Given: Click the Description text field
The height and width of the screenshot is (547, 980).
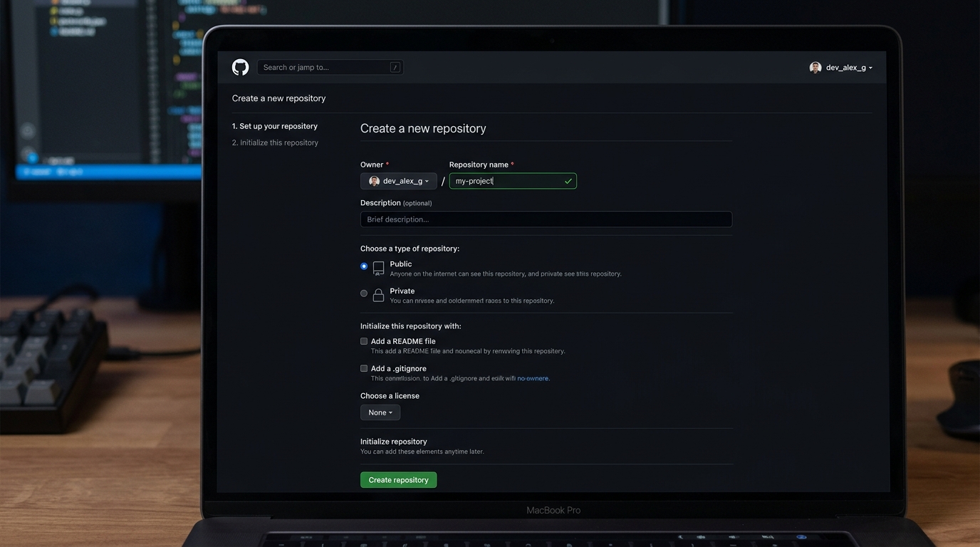Looking at the screenshot, I should pyautogui.click(x=546, y=219).
